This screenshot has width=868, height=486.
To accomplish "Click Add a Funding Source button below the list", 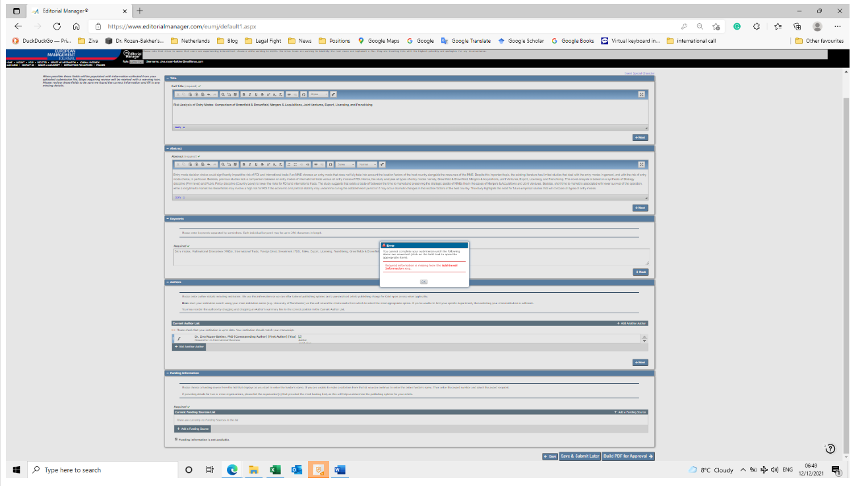I will (192, 429).
